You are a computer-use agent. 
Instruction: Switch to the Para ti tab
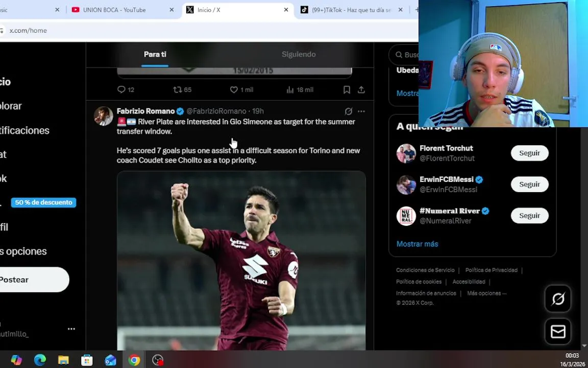[155, 55]
